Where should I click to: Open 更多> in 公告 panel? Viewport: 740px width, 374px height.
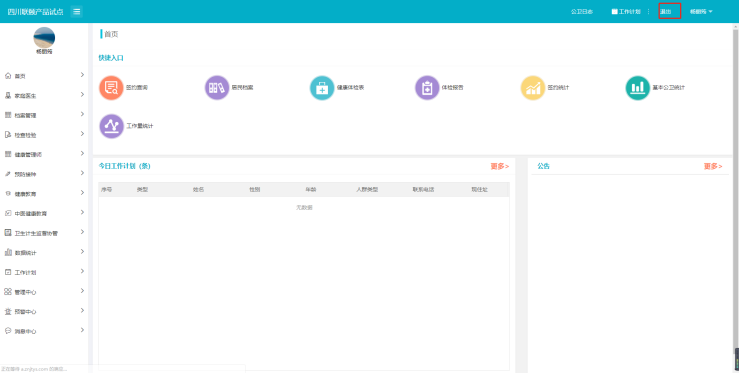click(x=713, y=166)
